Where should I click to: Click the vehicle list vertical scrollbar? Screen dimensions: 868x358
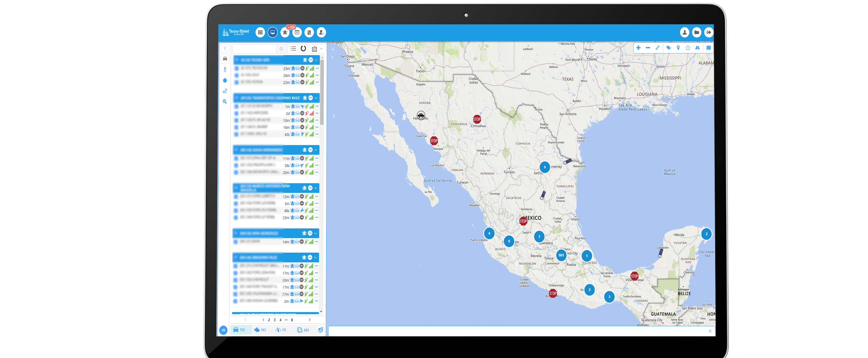[x=322, y=92]
